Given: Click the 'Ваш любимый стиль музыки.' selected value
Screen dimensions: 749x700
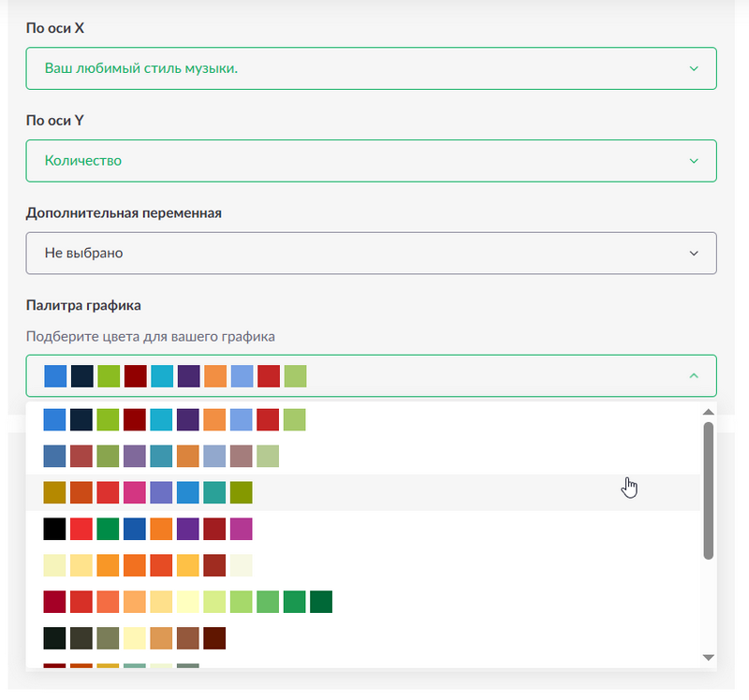Looking at the screenshot, I should pyautogui.click(x=141, y=68).
